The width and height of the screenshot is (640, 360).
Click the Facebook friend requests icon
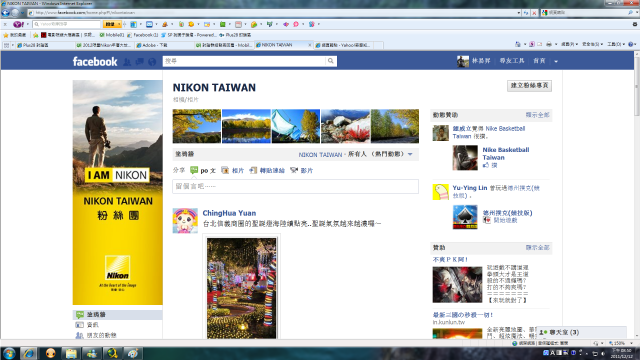pyautogui.click(x=127, y=62)
